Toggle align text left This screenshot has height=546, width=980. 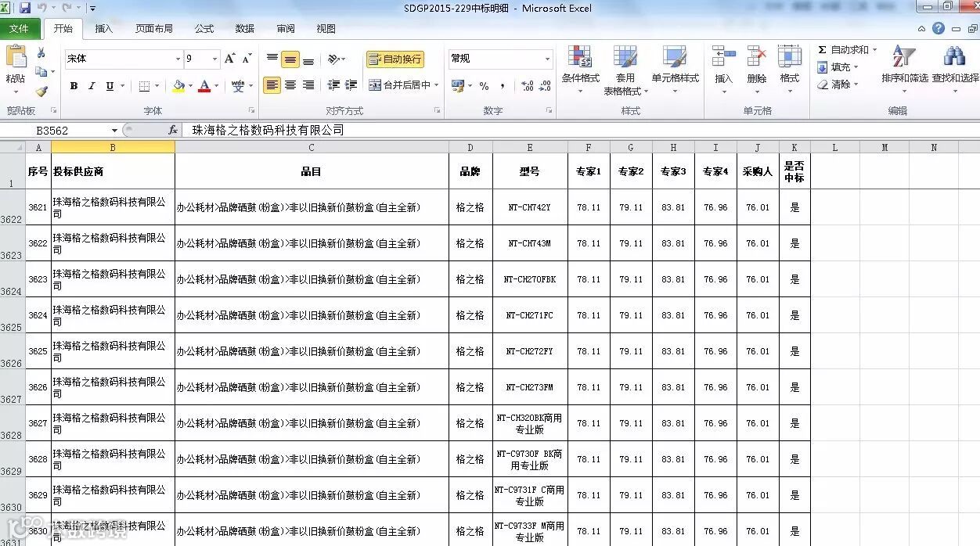coord(272,85)
